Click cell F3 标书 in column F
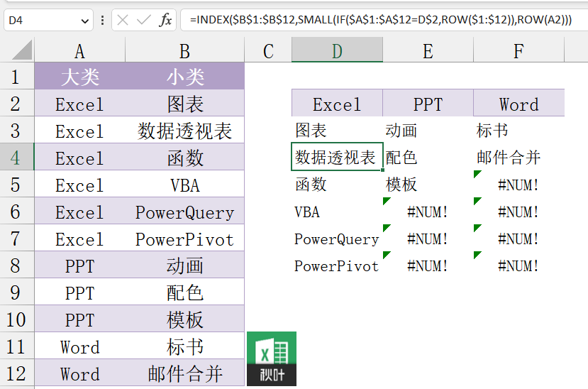Image resolution: width=588 pixels, height=389 pixels. [x=518, y=130]
